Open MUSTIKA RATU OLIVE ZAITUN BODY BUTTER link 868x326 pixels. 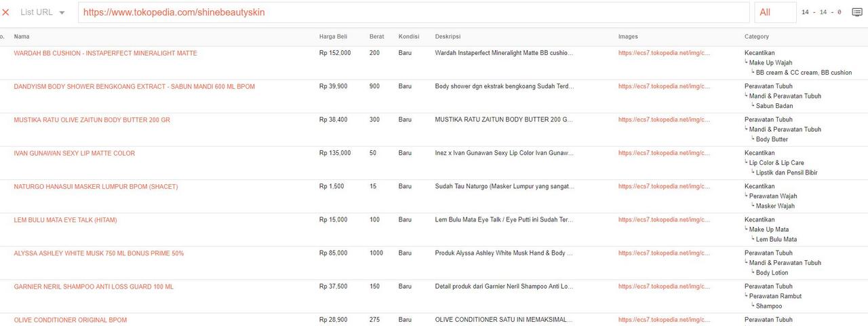92,120
